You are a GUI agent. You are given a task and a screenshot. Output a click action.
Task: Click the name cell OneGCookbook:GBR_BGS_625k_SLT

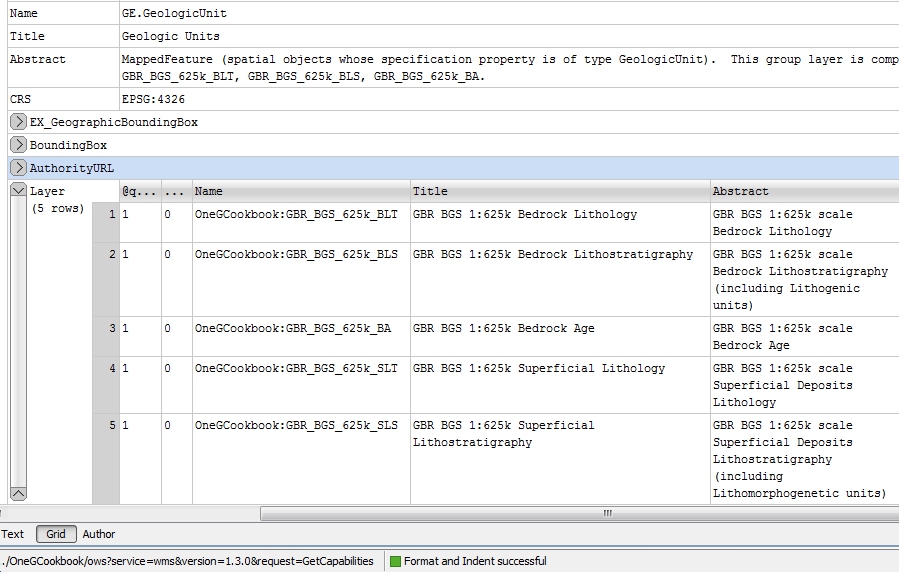[302, 385]
